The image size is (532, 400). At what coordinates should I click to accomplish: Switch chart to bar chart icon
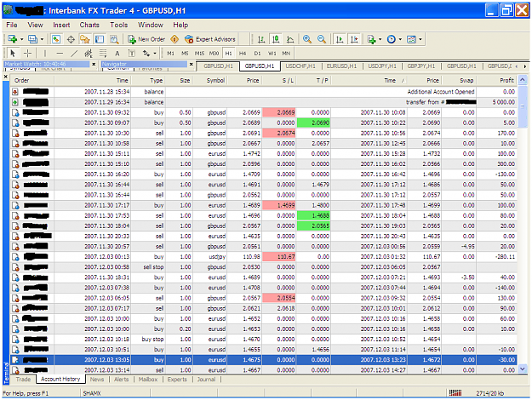coord(261,39)
